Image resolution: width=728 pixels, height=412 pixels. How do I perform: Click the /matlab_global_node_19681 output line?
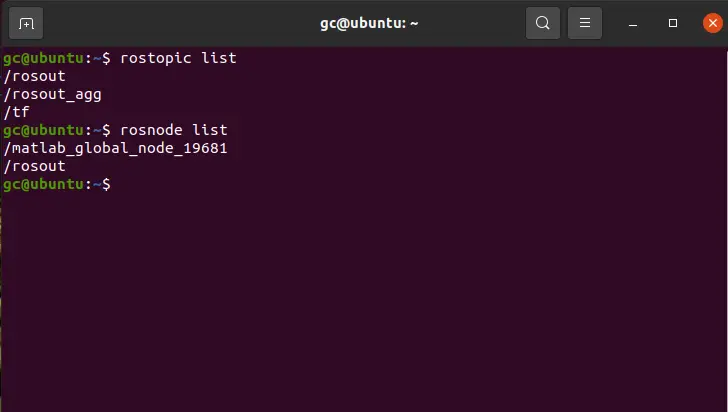(x=115, y=148)
